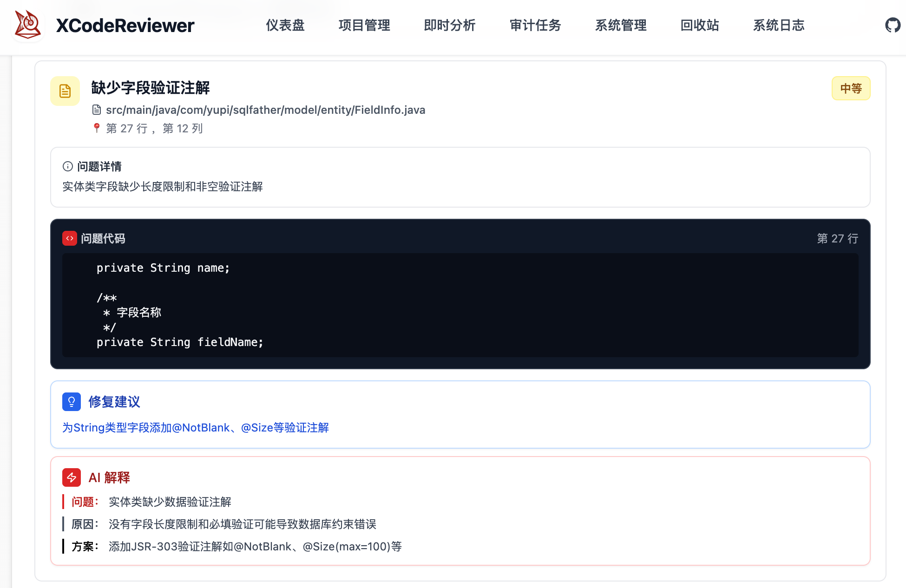
Task: Click the location pin icon for line 27
Action: click(x=96, y=127)
